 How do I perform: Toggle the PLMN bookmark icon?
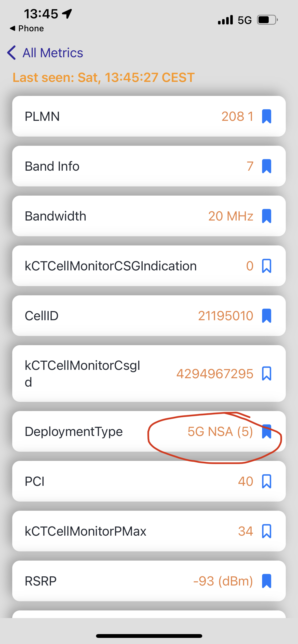point(266,116)
